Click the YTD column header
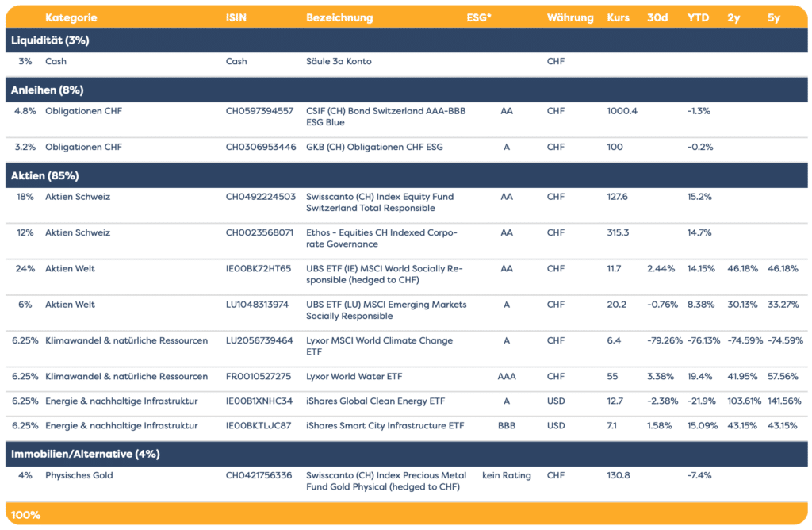Image resolution: width=812 pixels, height=530 pixels. coord(698,17)
